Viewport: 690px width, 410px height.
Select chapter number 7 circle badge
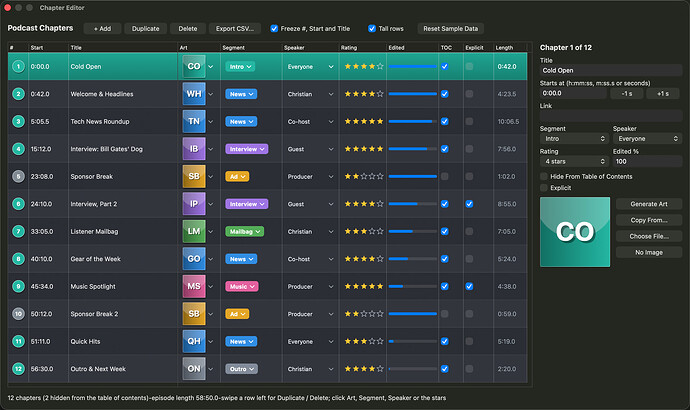coord(18,231)
